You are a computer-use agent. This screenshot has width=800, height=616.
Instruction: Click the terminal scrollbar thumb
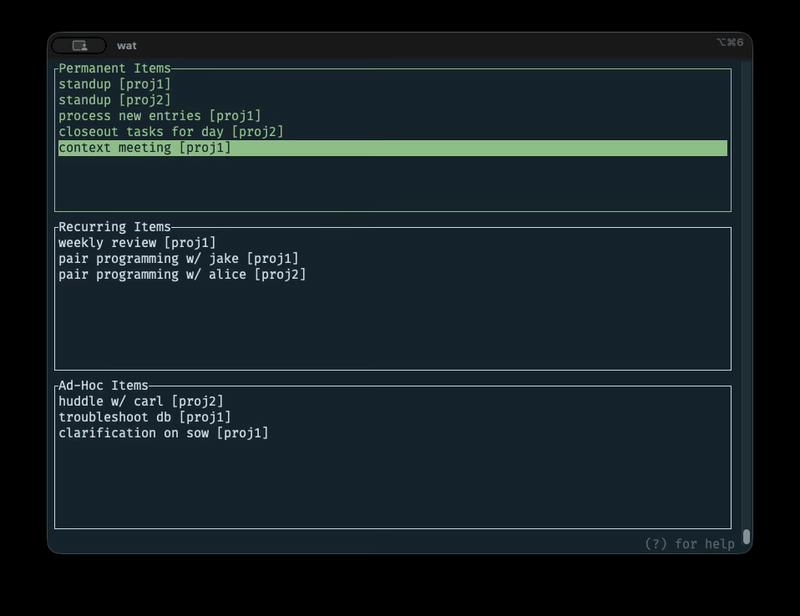coord(746,537)
